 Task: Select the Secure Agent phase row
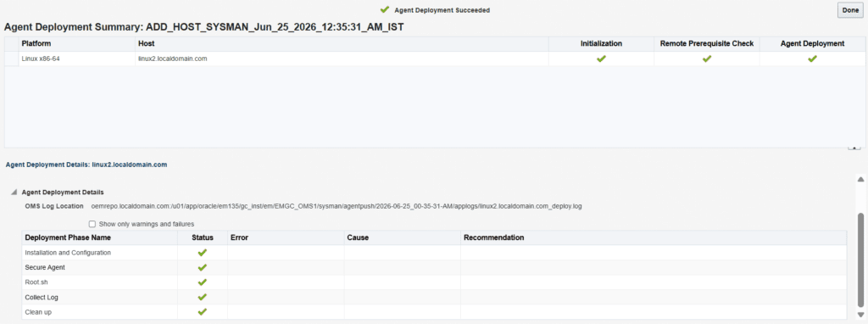434,267
